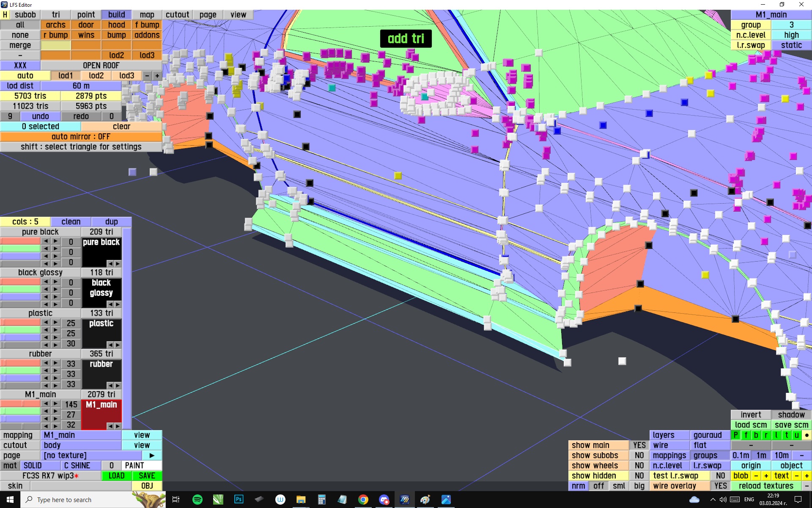The width and height of the screenshot is (812, 508).
Task: Change n.c.level value high
Action: (791, 35)
